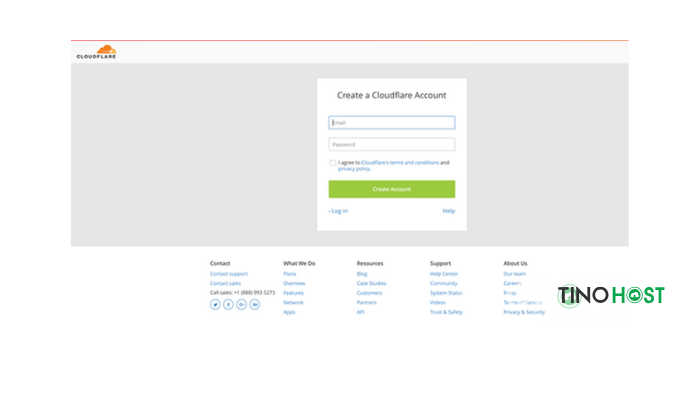
Task: Open the Our team footer link
Action: click(515, 274)
